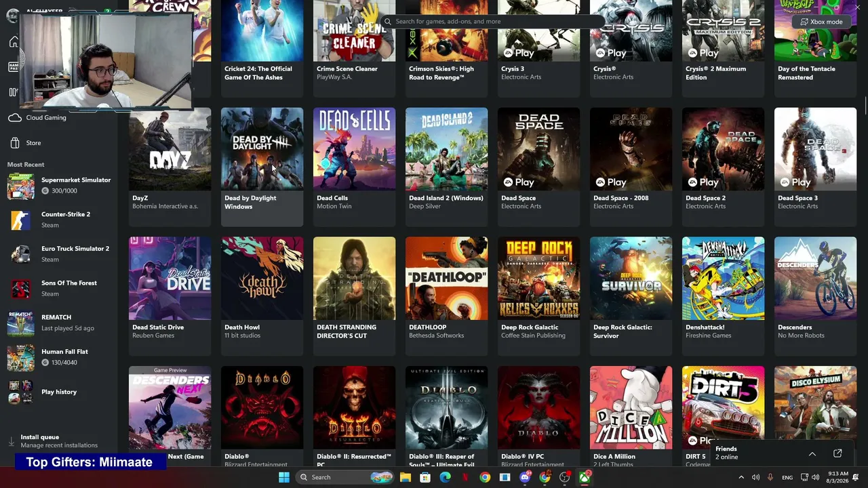Click the microphone icon in system tray
Image resolution: width=868 pixels, height=488 pixels.
click(x=770, y=477)
